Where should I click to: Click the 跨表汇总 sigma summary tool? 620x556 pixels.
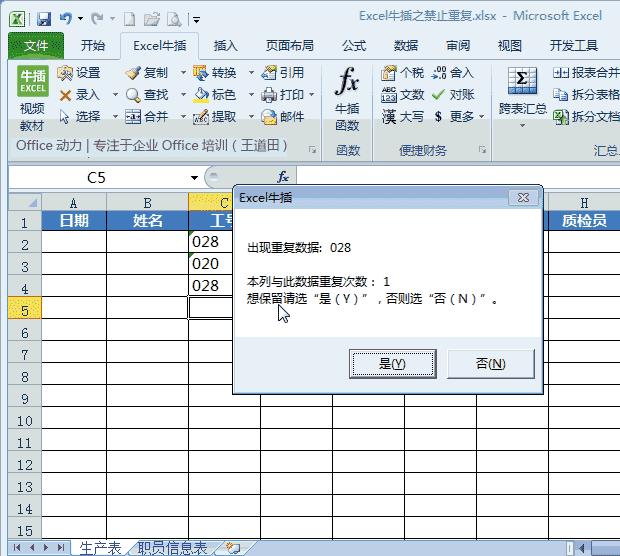(522, 91)
